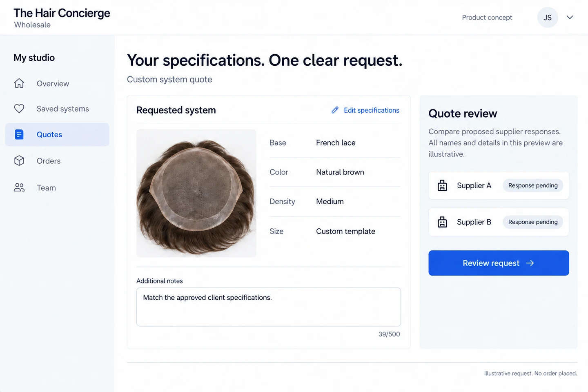Click the Team people icon
Image resolution: width=588 pixels, height=392 pixels.
tap(19, 188)
